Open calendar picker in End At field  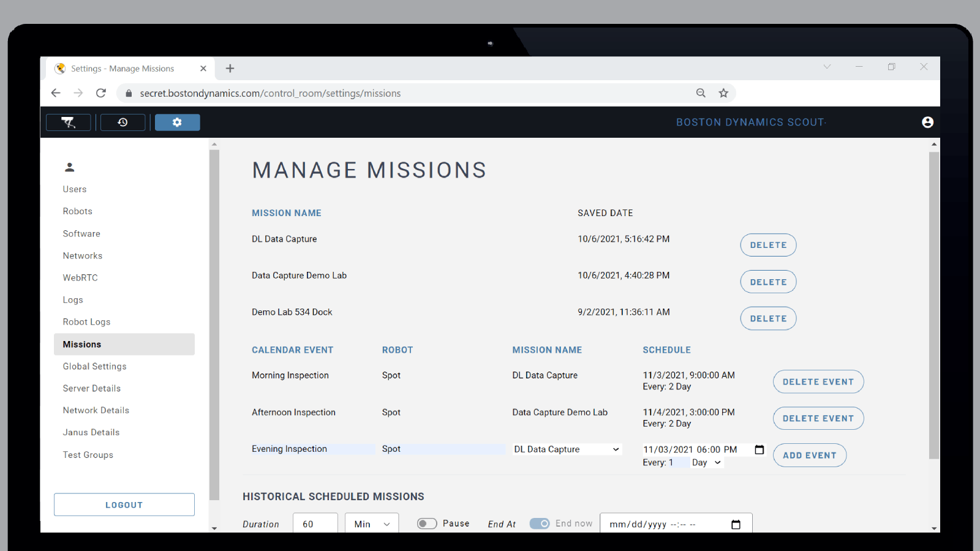736,525
